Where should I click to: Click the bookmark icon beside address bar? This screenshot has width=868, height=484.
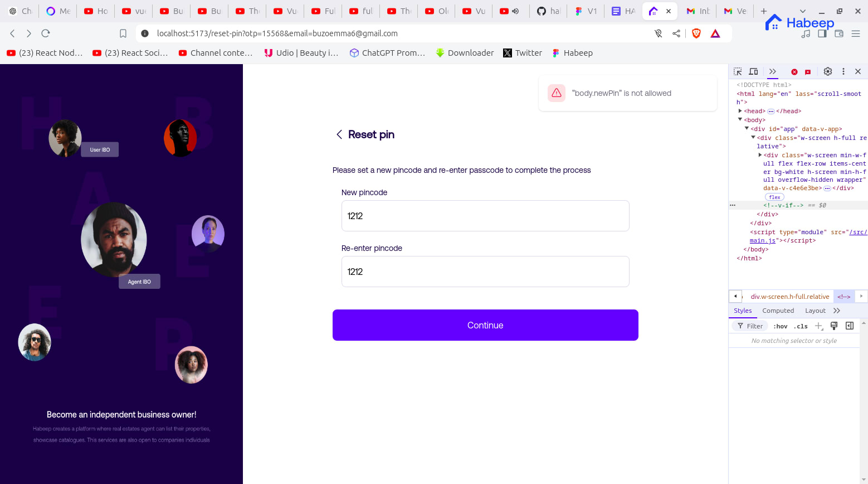[x=123, y=33]
